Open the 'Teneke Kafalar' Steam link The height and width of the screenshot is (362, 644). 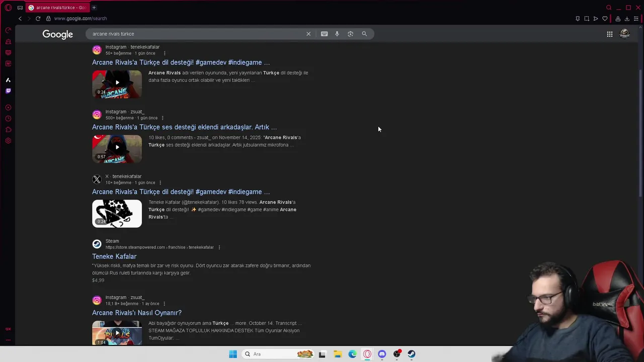click(114, 256)
